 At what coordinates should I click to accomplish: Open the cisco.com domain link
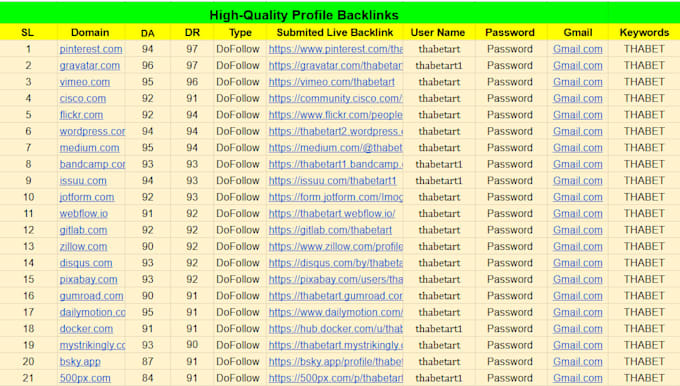(x=82, y=98)
